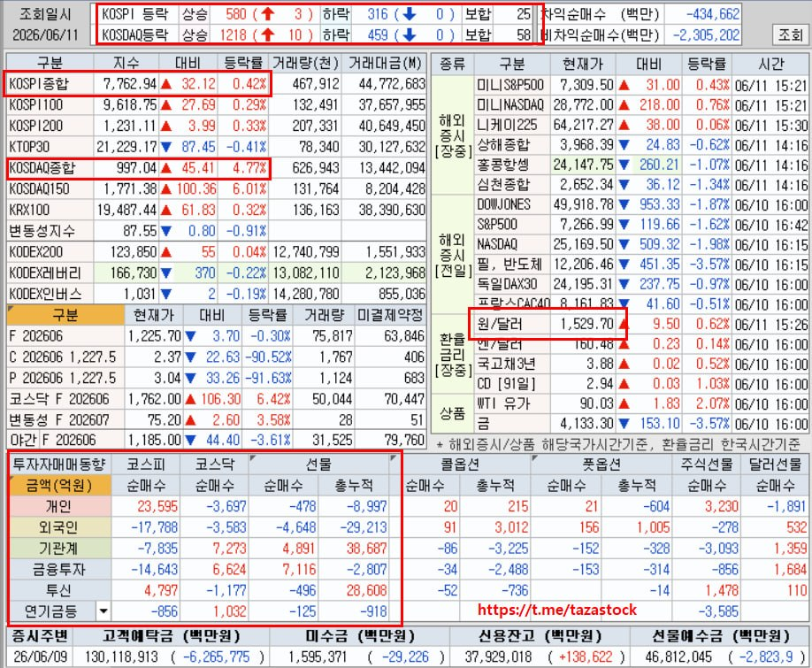Click the 콜옵션 column header
Viewport: 812px width, 668px height.
tap(460, 464)
